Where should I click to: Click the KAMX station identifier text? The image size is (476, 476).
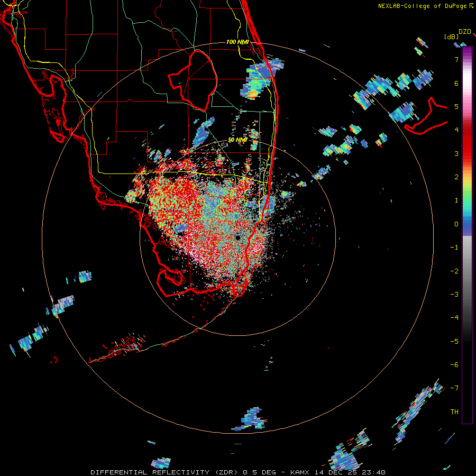point(300,472)
